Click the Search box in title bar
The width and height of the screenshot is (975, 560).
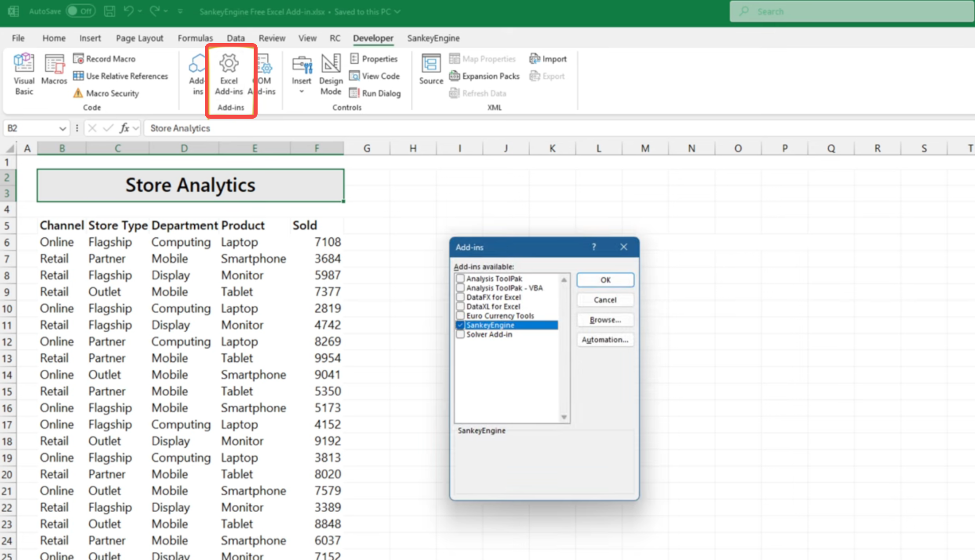[x=852, y=11]
